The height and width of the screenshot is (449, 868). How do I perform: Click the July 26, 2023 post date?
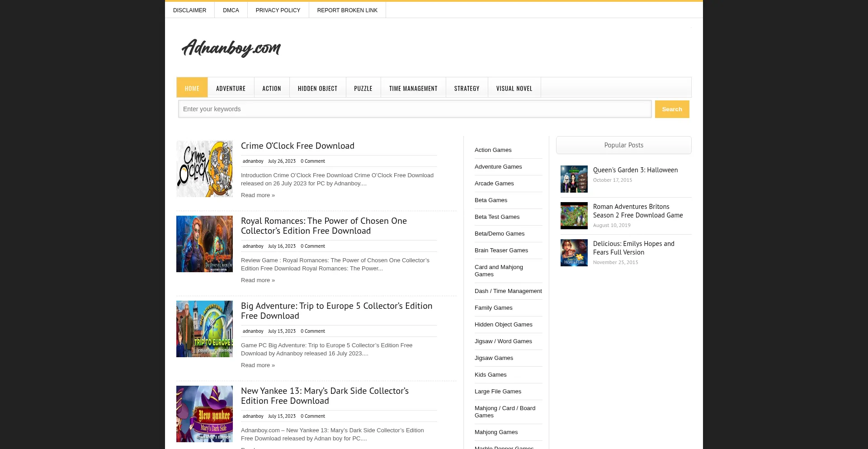(282, 161)
